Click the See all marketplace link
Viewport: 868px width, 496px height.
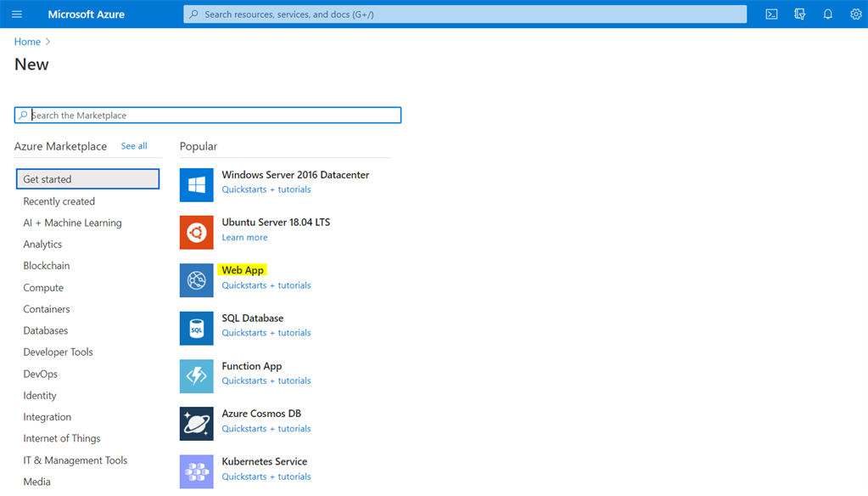point(134,146)
